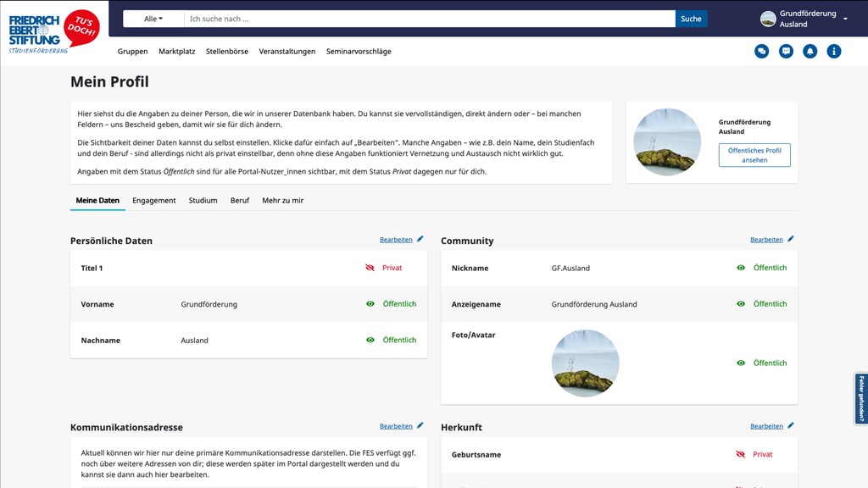Toggle visibility eye for Geburtsname
The width and height of the screenshot is (868, 488).
point(741,454)
